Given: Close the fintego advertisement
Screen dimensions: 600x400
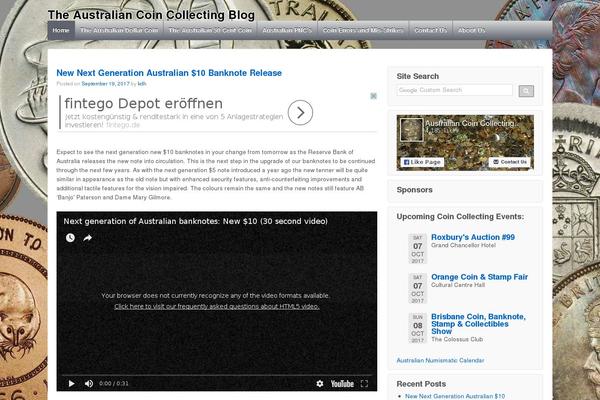Looking at the screenshot, I should [x=373, y=96].
